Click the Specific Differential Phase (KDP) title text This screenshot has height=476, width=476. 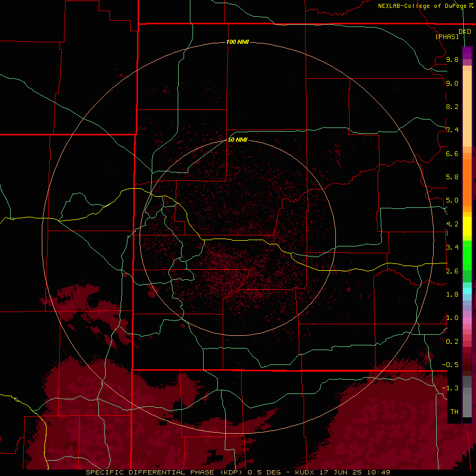tap(165, 472)
